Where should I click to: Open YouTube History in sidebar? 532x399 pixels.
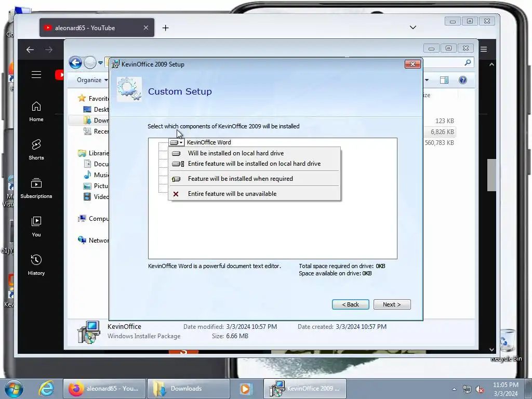(36, 265)
